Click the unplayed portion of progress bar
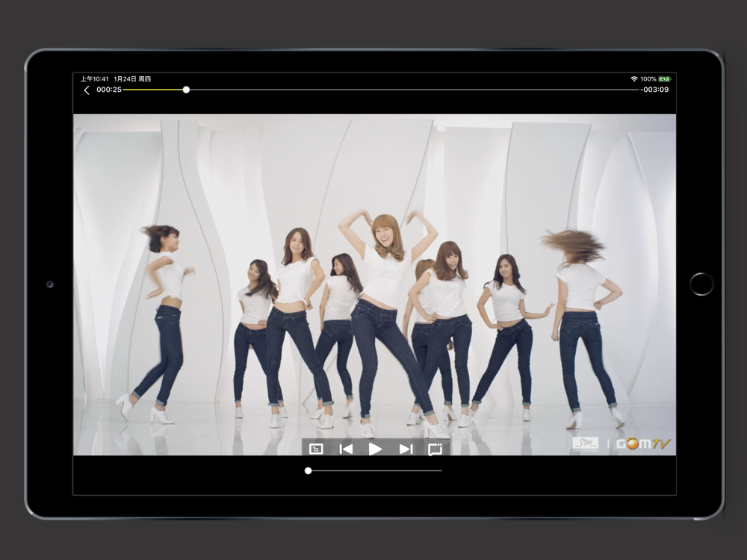This screenshot has height=560, width=747. click(x=415, y=90)
